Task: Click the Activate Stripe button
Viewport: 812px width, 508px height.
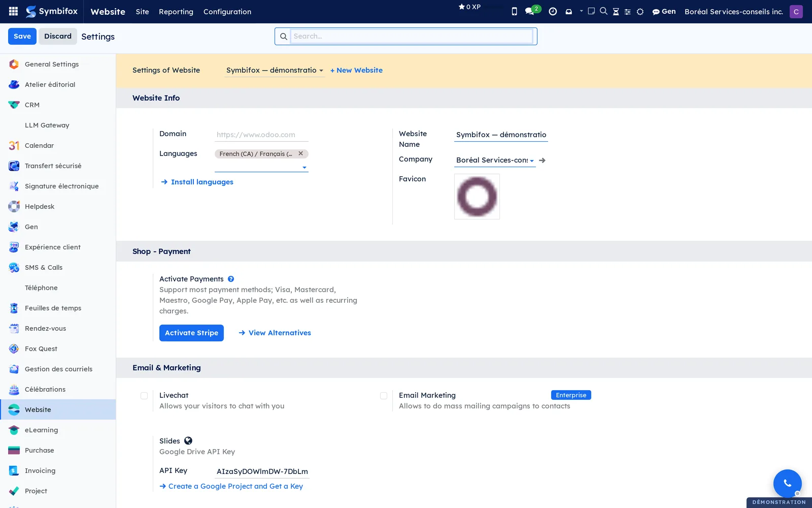Action: pyautogui.click(x=191, y=333)
